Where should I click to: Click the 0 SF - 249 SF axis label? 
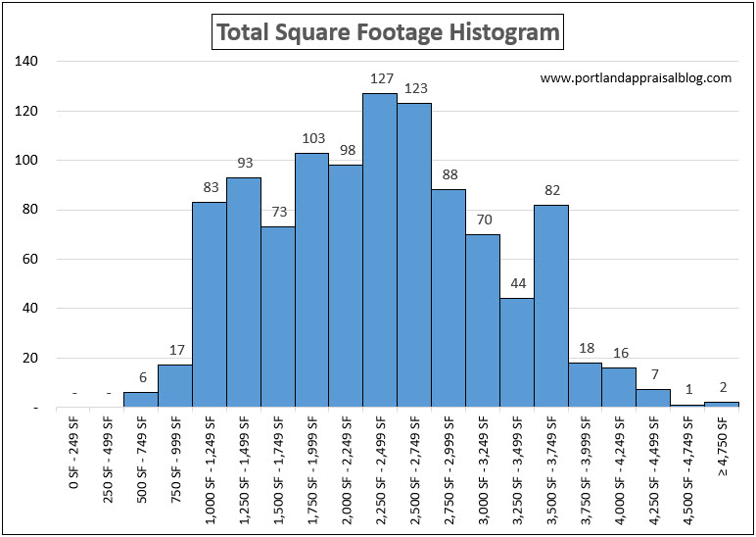pos(72,463)
